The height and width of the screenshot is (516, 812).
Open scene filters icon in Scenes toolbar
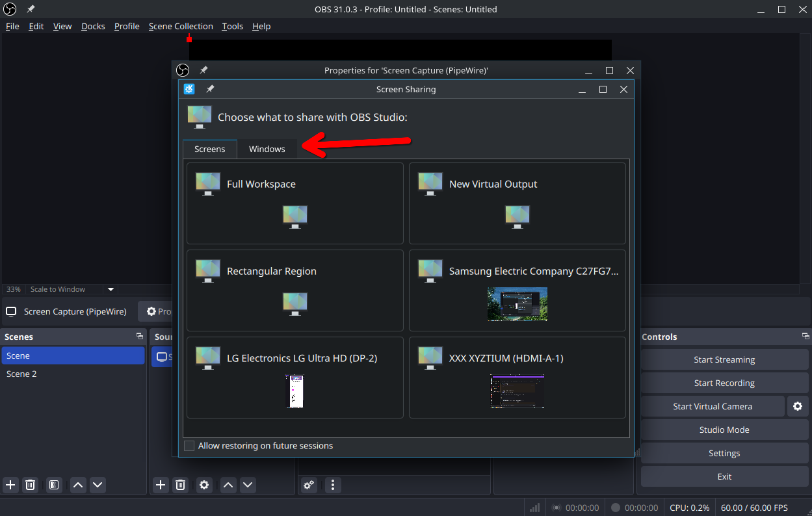pyautogui.click(x=54, y=485)
